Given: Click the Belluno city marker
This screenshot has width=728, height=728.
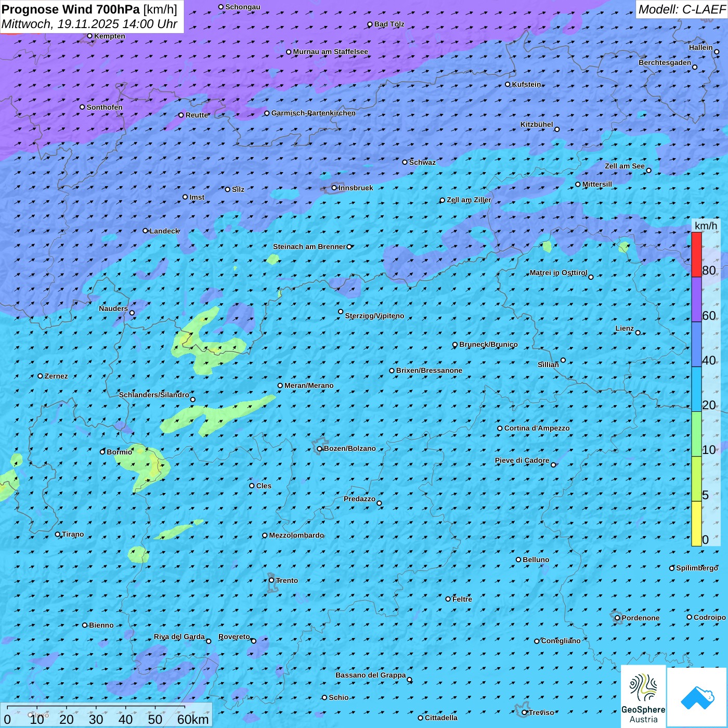Looking at the screenshot, I should [518, 560].
